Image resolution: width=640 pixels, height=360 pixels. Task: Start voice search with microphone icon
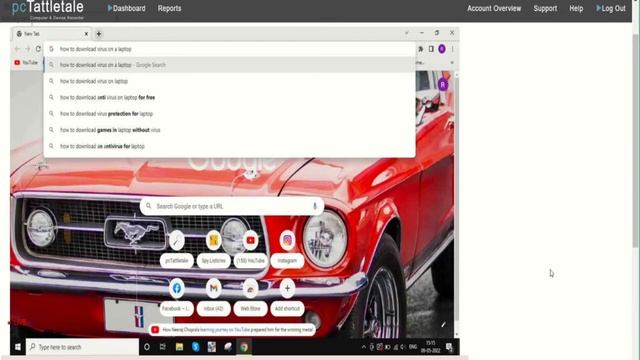[x=315, y=206]
